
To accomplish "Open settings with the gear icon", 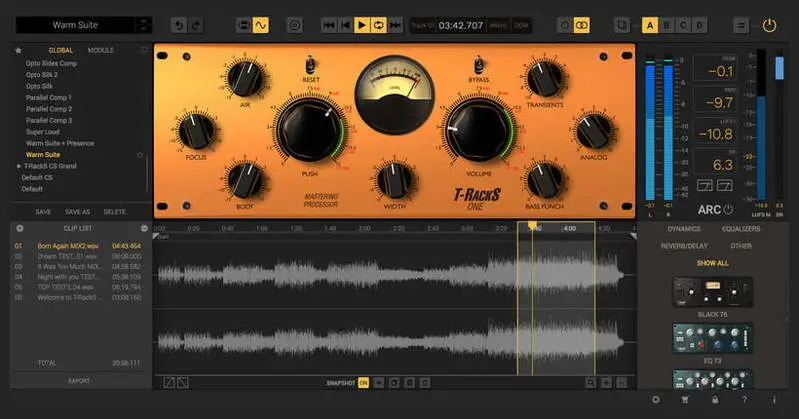I will coord(655,400).
